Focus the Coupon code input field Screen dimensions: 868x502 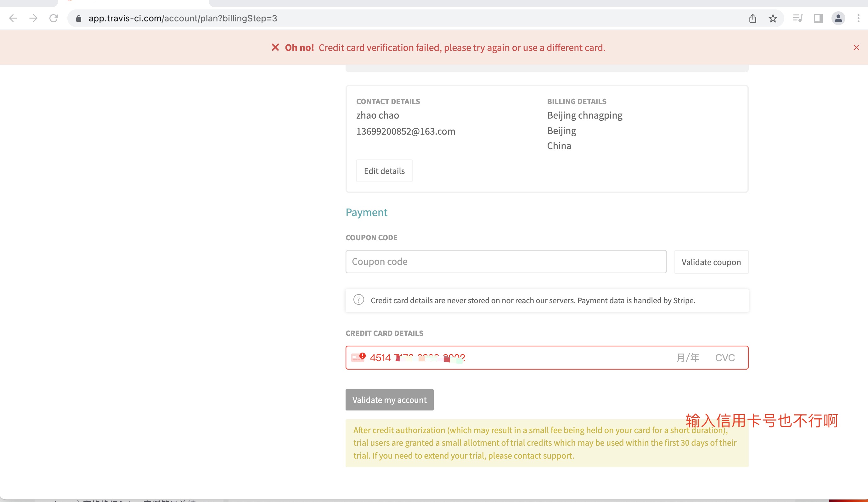[506, 262]
